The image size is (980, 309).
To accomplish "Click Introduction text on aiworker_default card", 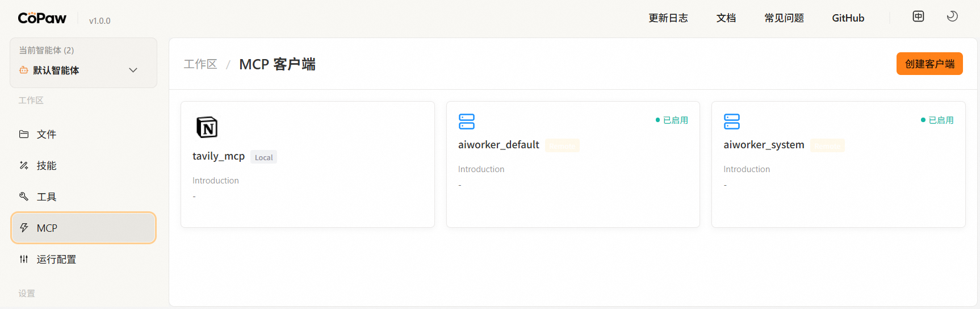I will tap(481, 169).
